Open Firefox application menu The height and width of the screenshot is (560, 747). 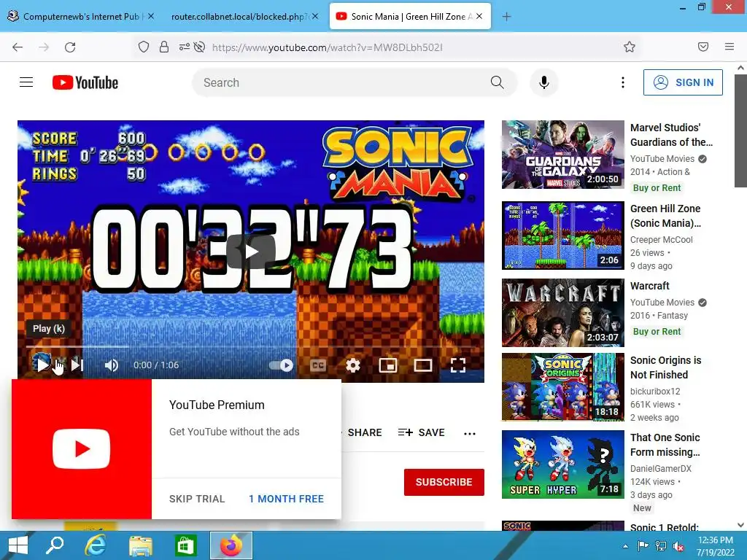click(x=729, y=47)
